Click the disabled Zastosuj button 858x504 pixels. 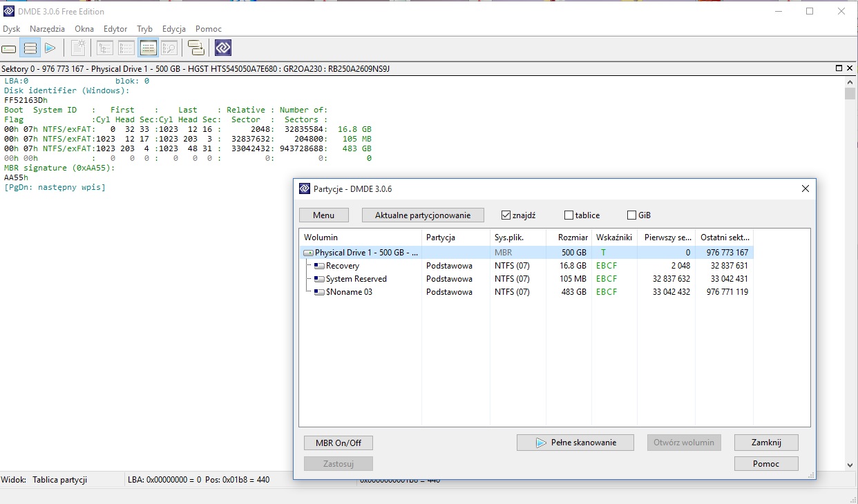tap(339, 464)
